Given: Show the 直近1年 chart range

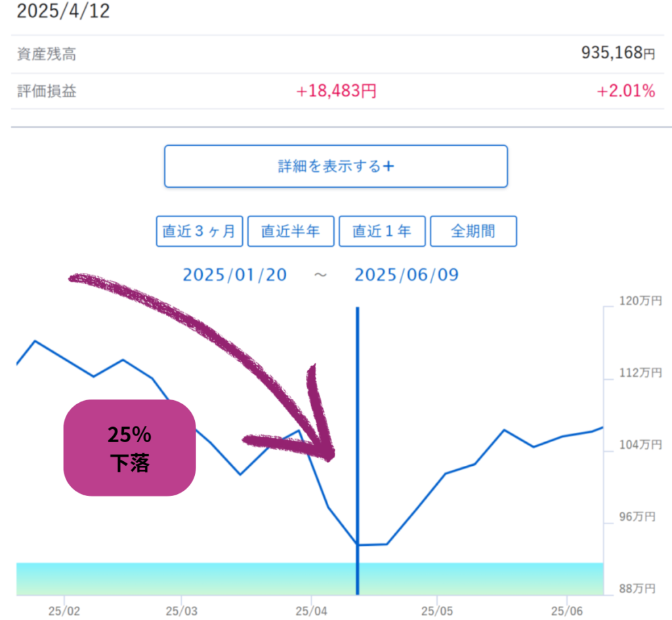Looking at the screenshot, I should point(382,232).
